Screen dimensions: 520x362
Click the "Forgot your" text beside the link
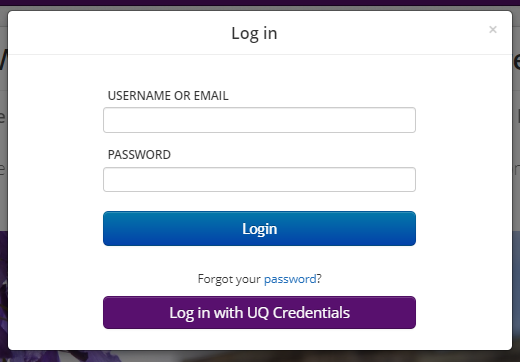tap(229, 279)
